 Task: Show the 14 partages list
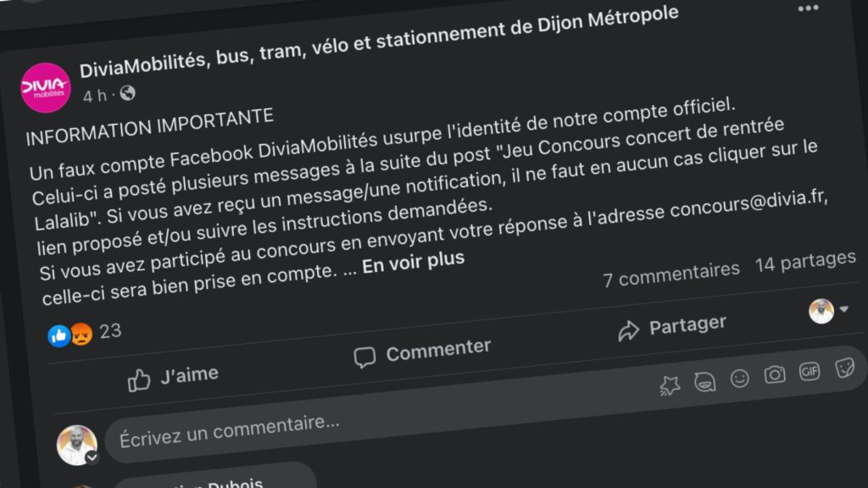click(x=805, y=261)
